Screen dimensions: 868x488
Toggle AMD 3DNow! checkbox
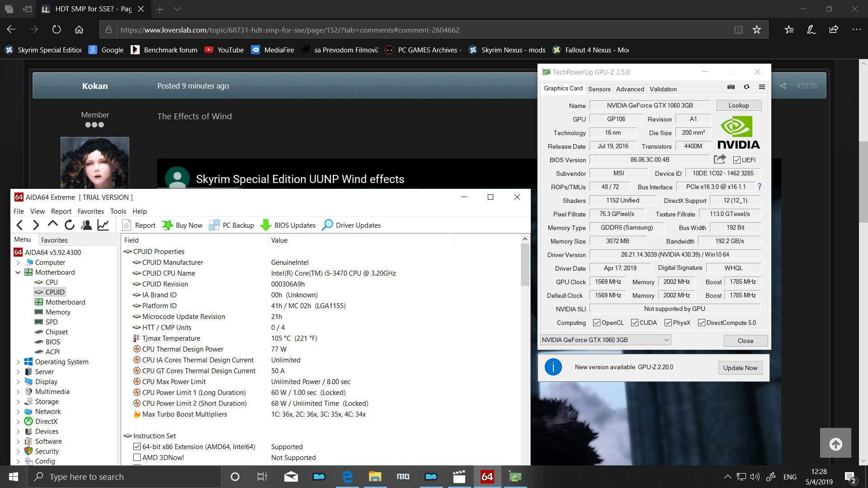pyautogui.click(x=137, y=457)
